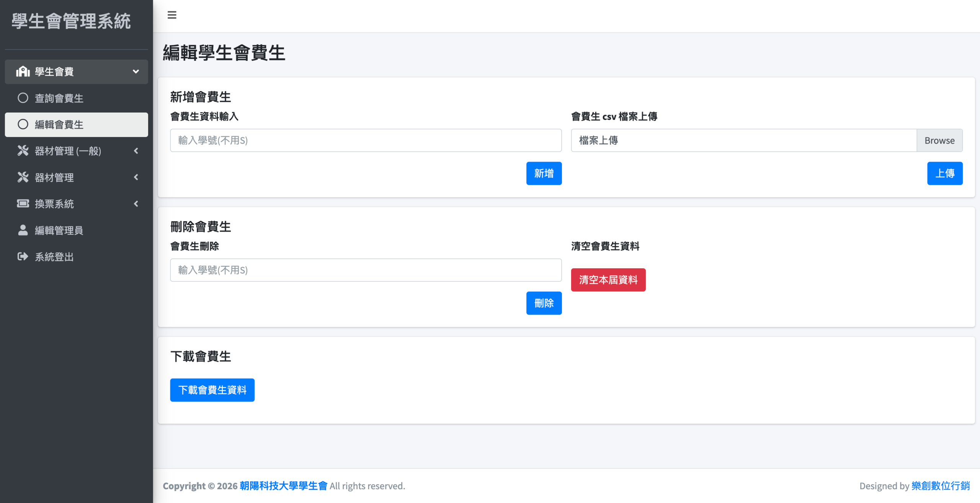Expand the 換票系統 submenu arrow
This screenshot has width=980, height=503.
click(x=136, y=204)
